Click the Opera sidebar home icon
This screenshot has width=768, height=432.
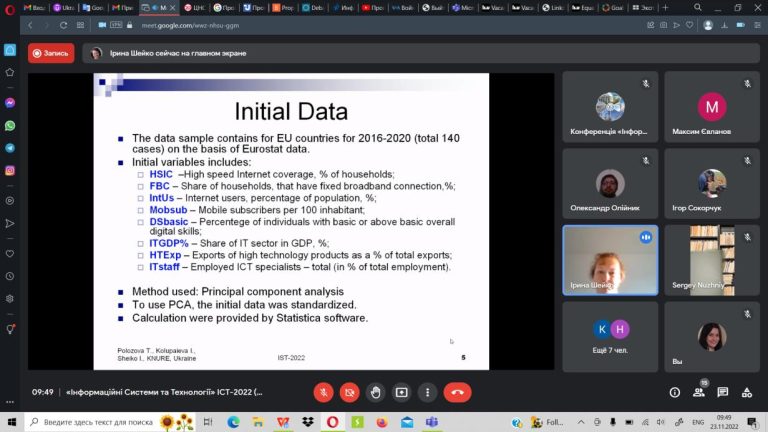(10, 50)
